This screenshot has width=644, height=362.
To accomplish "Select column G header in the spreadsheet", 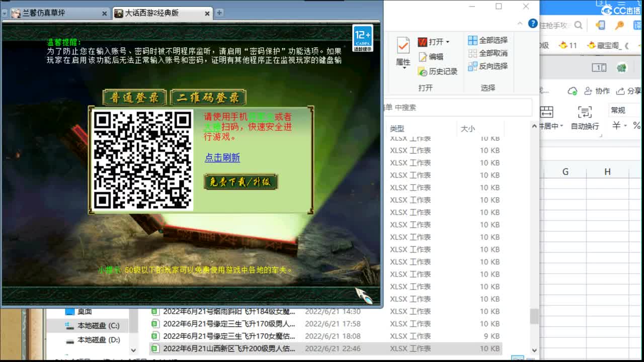I will (x=565, y=172).
